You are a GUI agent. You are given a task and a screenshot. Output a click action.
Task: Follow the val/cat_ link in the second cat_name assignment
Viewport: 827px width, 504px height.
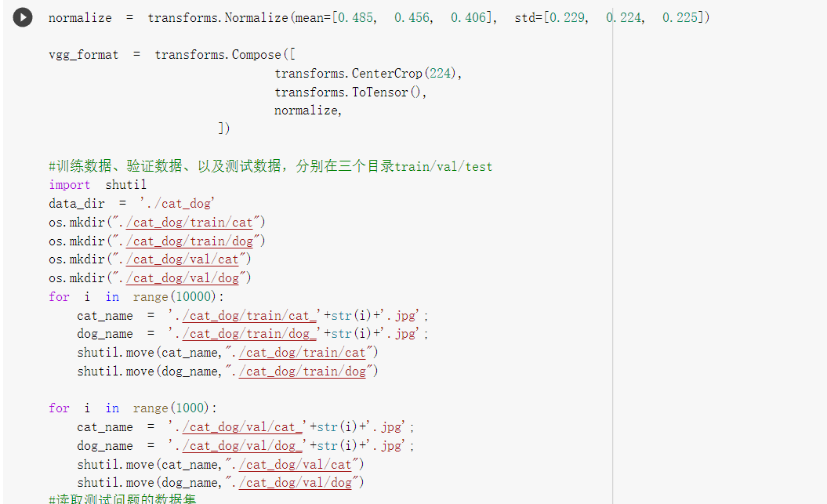(242, 427)
